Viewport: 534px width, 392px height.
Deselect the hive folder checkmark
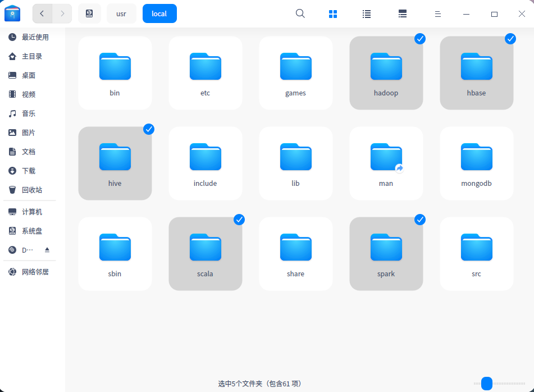point(149,129)
